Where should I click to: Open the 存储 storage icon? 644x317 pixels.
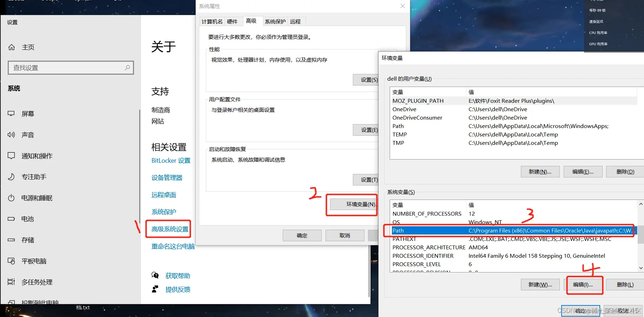coord(11,240)
